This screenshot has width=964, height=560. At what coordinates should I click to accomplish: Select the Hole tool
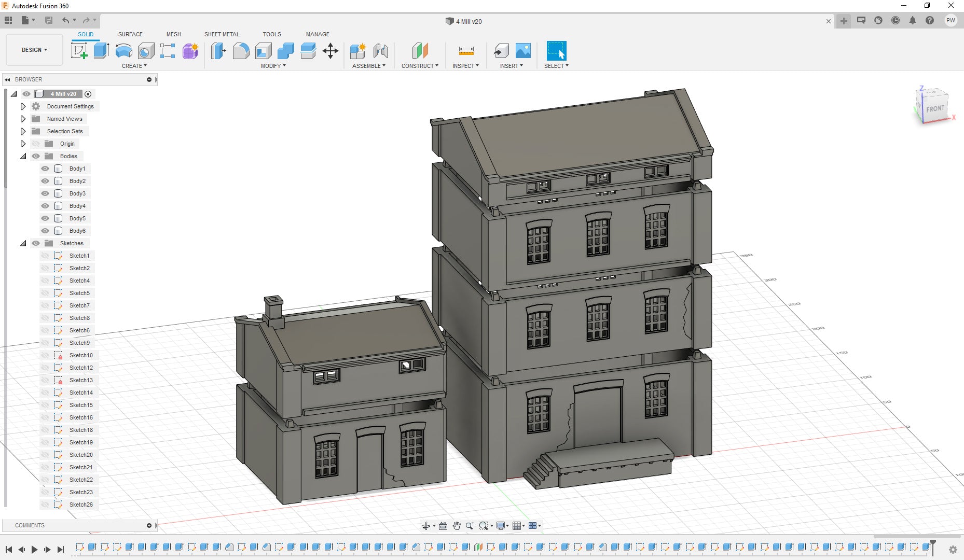click(146, 51)
